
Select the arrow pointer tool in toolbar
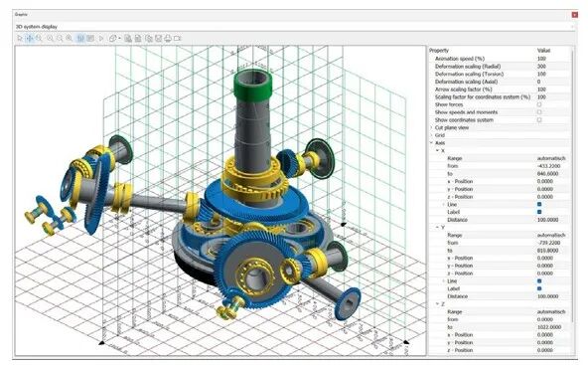pos(20,39)
